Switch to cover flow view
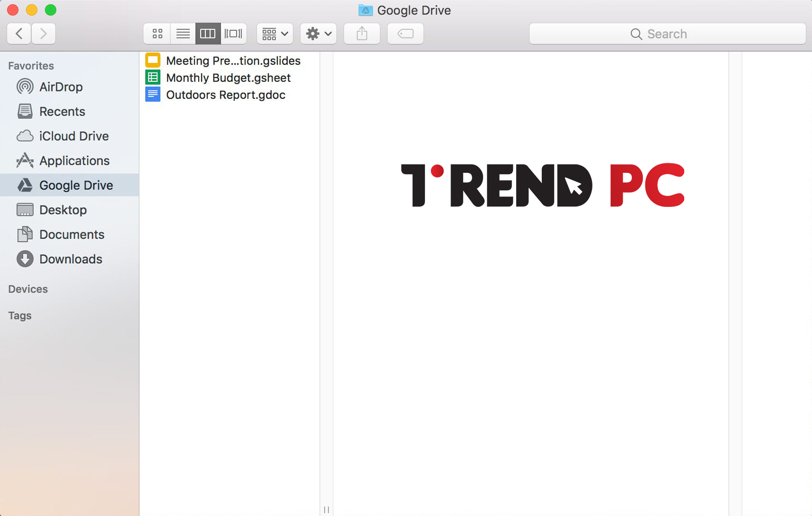Screen dimensions: 812x516 [233, 34]
